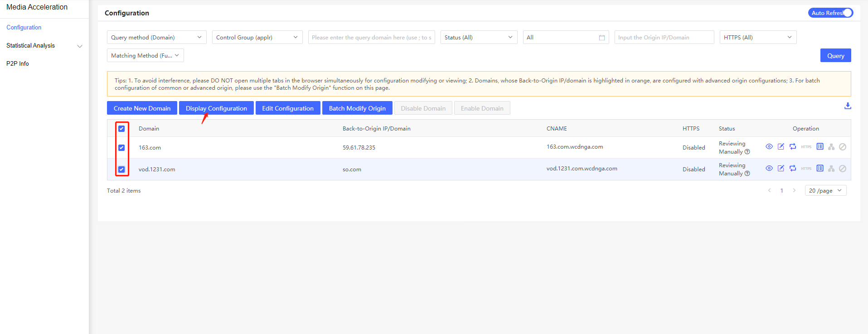This screenshot has height=334, width=868.
Task: Go to next page arrow
Action: click(x=794, y=190)
